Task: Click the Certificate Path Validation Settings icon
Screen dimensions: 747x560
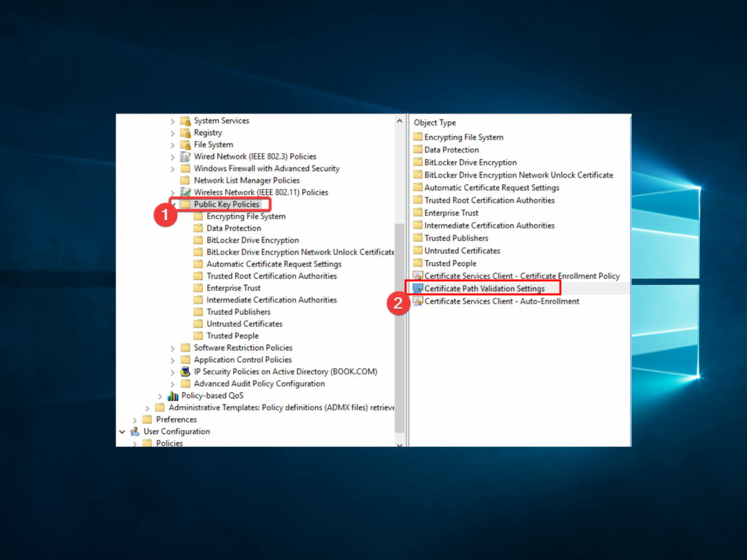Action: (x=418, y=289)
